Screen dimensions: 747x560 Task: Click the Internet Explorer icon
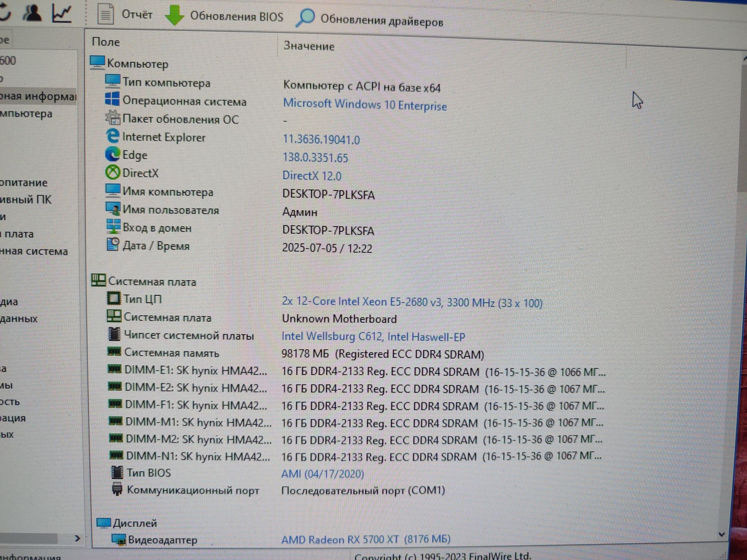(112, 136)
